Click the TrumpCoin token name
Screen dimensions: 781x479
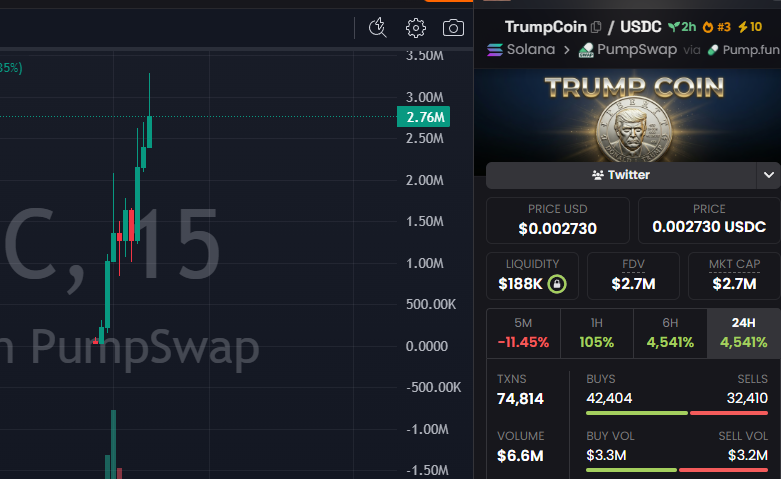click(545, 27)
